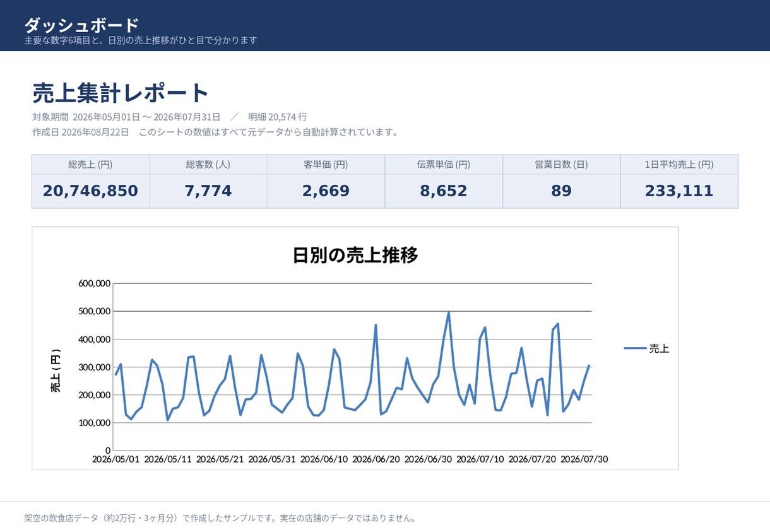Click the value 7,774
The width and height of the screenshot is (770, 532).
coord(208,191)
